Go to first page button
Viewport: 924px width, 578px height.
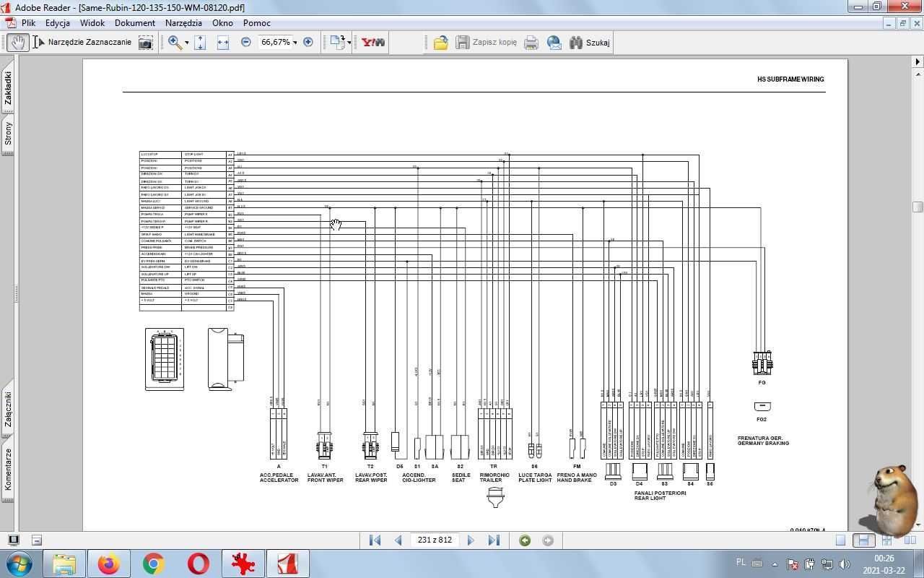(x=375, y=540)
